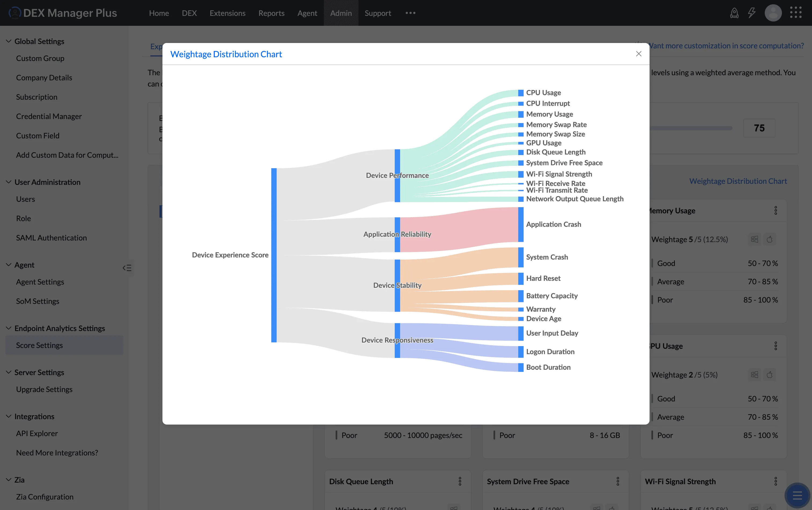Screen dimensions: 812x510
Task: Open Subscription page
Action: tap(37, 97)
